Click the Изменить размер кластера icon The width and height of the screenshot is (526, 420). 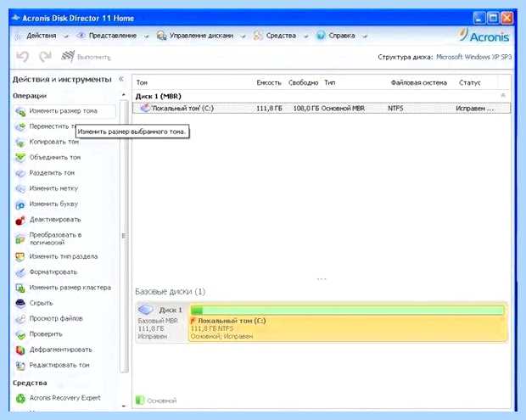pyautogui.click(x=20, y=288)
